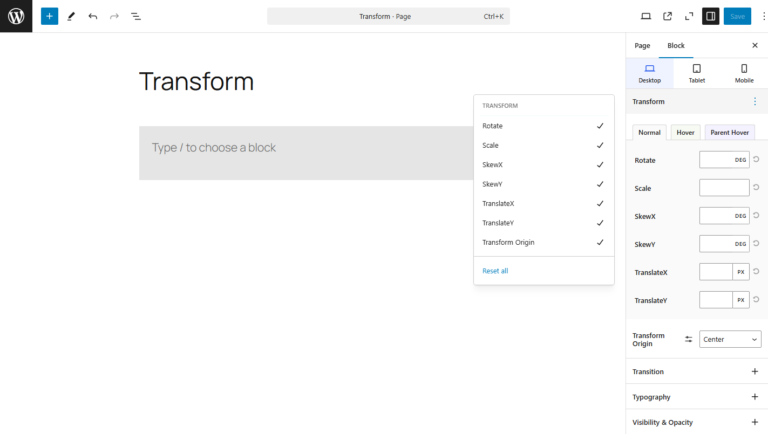Uncheck Rotate in Transform menu
The width and height of the screenshot is (768, 434).
pos(544,126)
